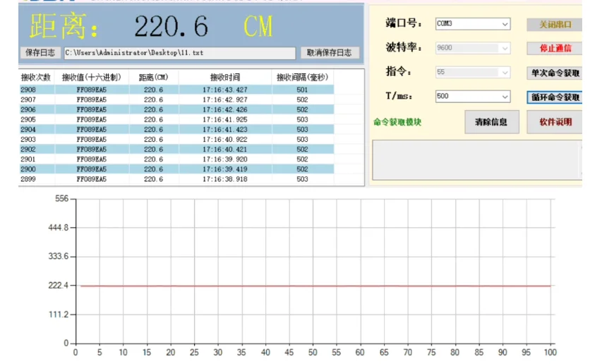Clear messages using 清除信息 button
This screenshot has width=590, height=364.
(x=492, y=121)
